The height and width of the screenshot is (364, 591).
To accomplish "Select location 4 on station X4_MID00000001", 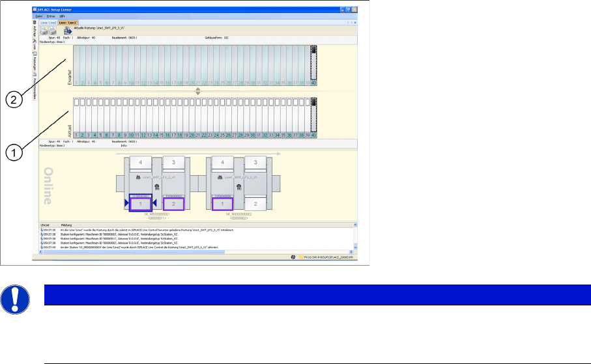I will click(140, 162).
